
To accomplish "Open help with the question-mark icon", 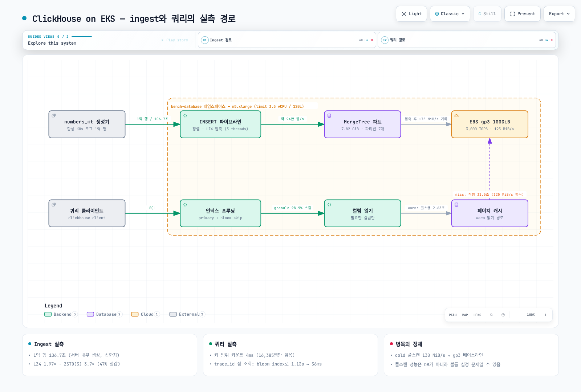I will click(x=503, y=315).
